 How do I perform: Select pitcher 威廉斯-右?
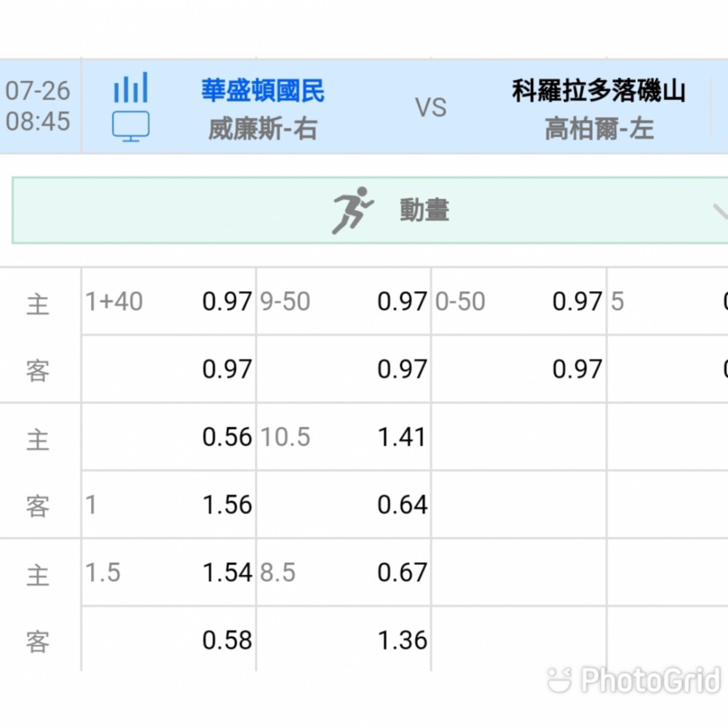tap(263, 129)
